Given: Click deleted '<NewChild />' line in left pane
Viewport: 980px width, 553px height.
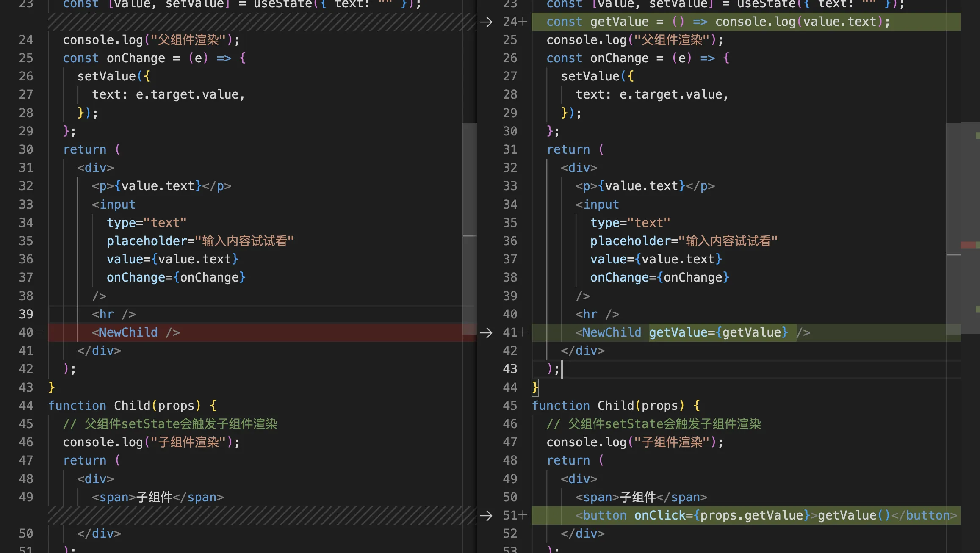Looking at the screenshot, I should point(136,332).
